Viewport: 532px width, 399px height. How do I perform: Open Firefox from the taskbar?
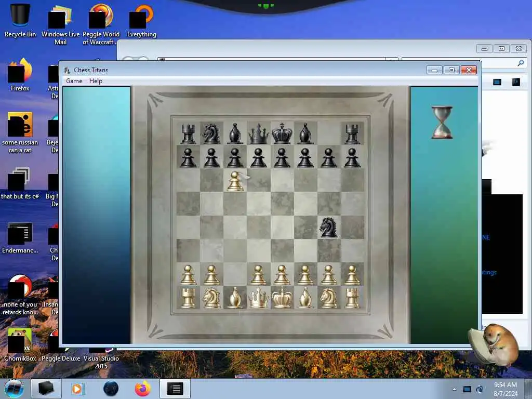coord(143,389)
